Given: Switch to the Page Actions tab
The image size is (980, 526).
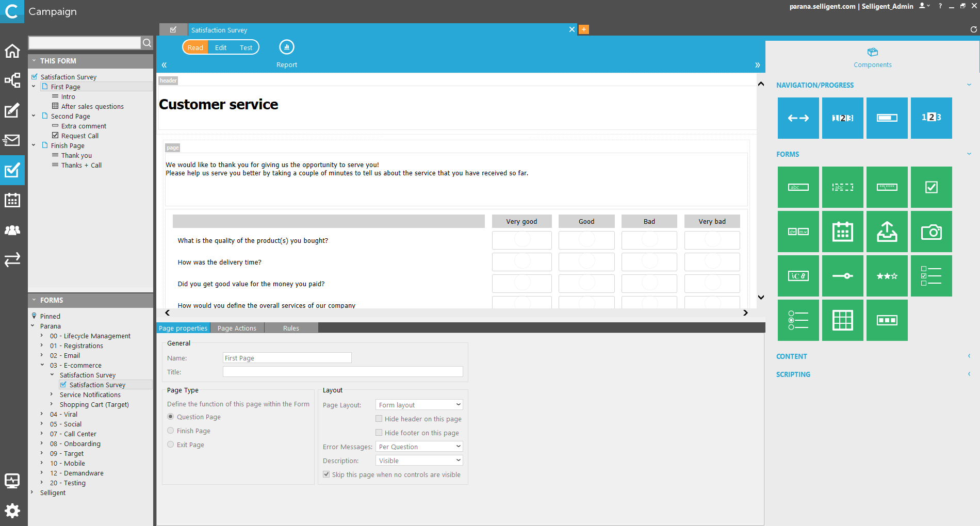Looking at the screenshot, I should tap(237, 328).
